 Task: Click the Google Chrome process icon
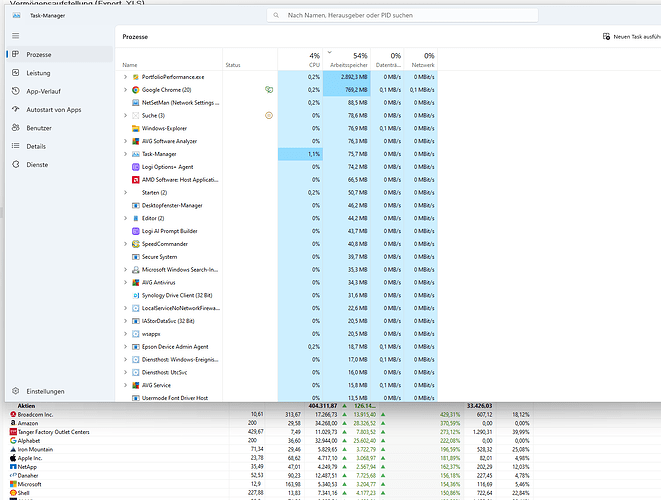coord(136,90)
